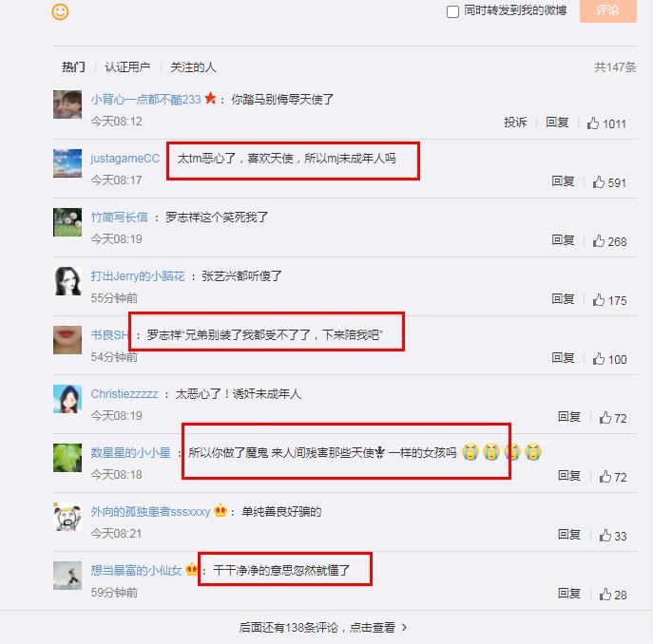Submit with the orange 评论 button
Screen dimensions: 653x644
(x=608, y=10)
